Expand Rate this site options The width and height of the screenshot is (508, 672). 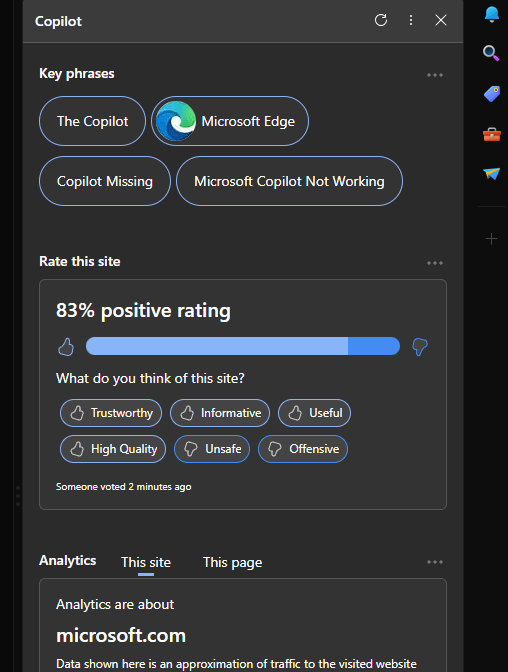point(435,263)
